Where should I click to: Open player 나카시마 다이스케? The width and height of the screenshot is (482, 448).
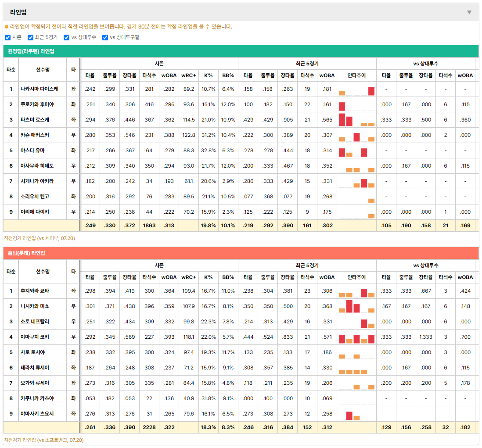coord(40,89)
